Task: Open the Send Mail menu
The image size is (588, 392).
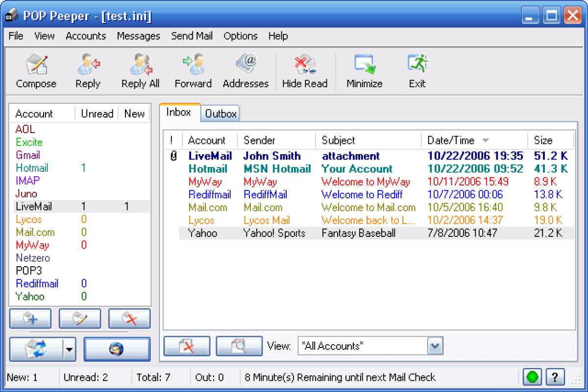Action: (192, 36)
